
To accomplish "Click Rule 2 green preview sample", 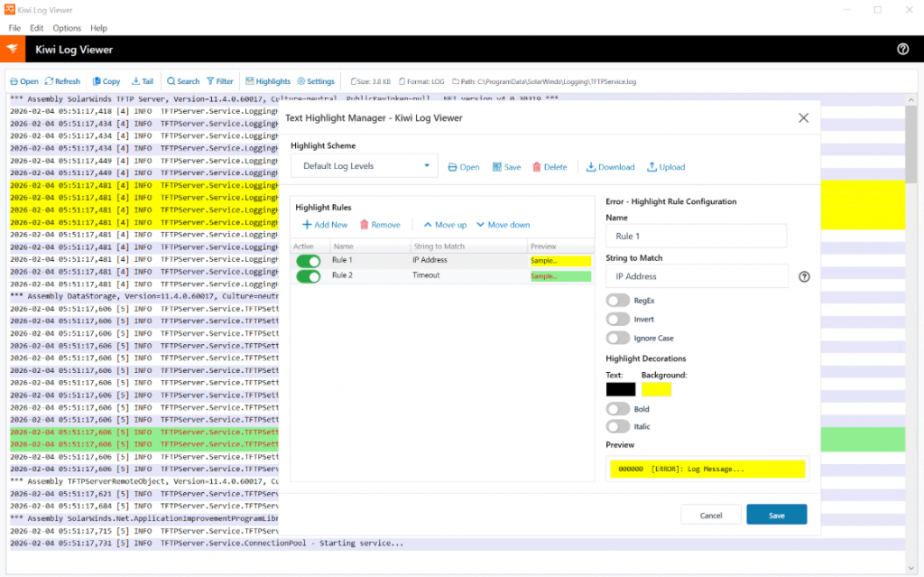I will tap(560, 276).
